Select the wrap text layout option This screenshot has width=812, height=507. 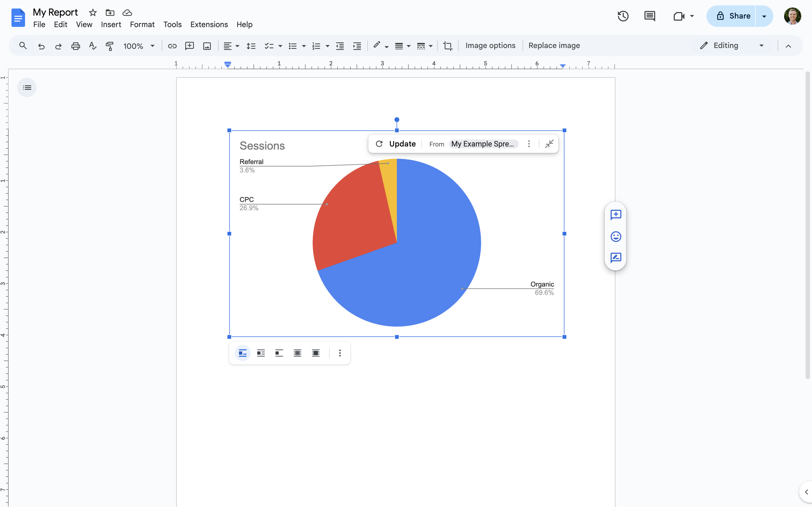pyautogui.click(x=261, y=353)
